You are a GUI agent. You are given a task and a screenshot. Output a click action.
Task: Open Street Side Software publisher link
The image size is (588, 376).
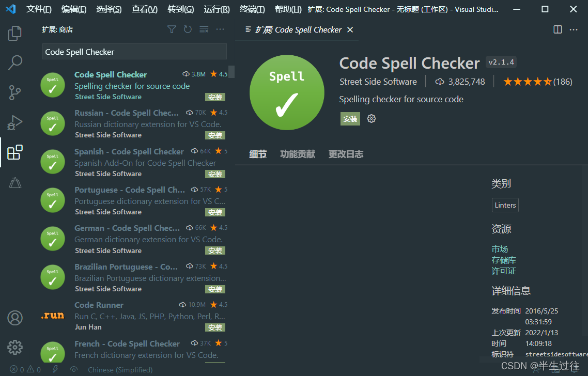click(378, 82)
